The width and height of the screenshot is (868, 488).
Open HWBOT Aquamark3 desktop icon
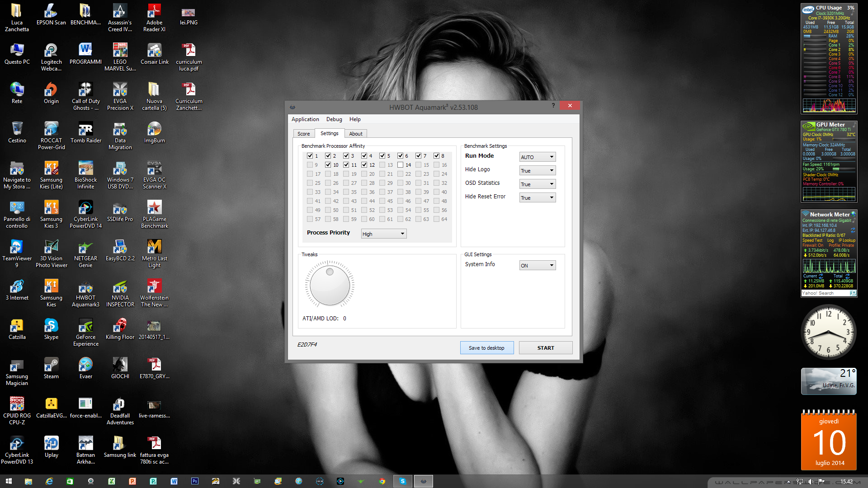(85, 293)
